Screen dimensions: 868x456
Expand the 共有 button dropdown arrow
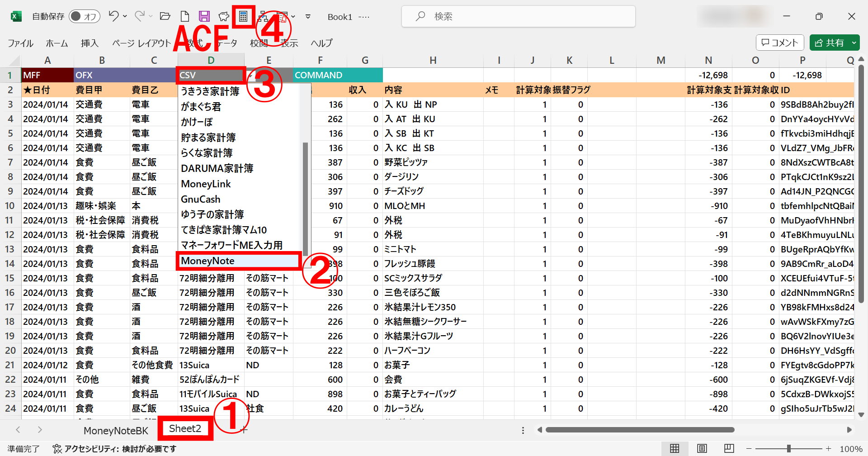click(854, 43)
